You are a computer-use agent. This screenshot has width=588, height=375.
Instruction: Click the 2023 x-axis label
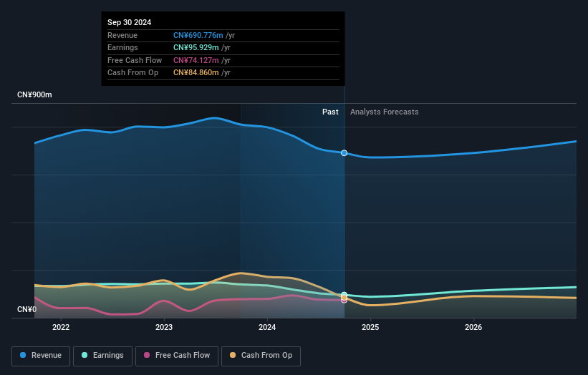click(164, 328)
